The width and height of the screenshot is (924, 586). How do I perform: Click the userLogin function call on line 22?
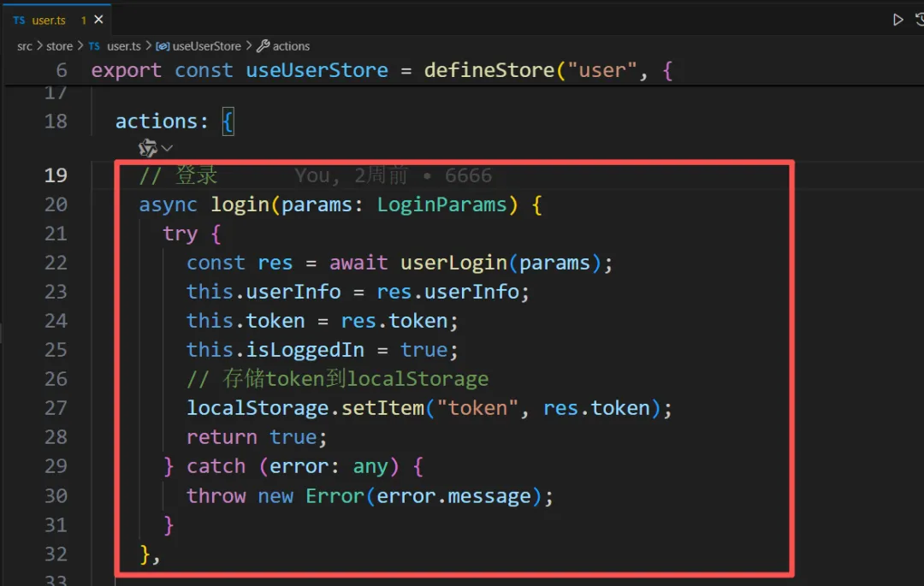click(459, 263)
